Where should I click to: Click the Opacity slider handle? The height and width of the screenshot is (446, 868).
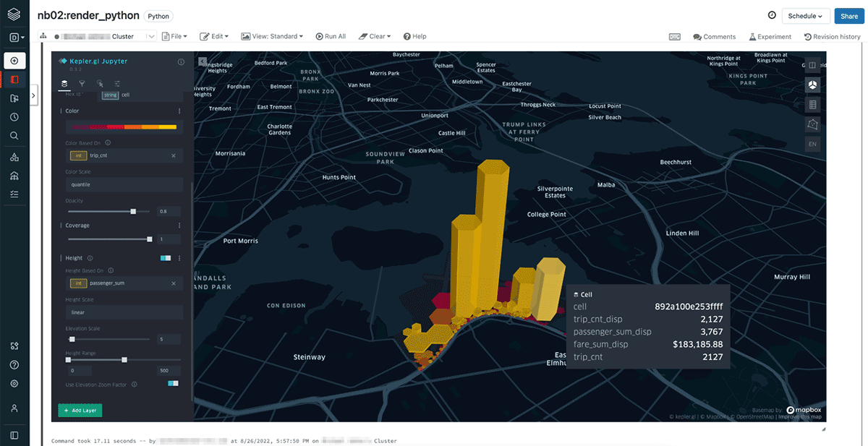[133, 212]
